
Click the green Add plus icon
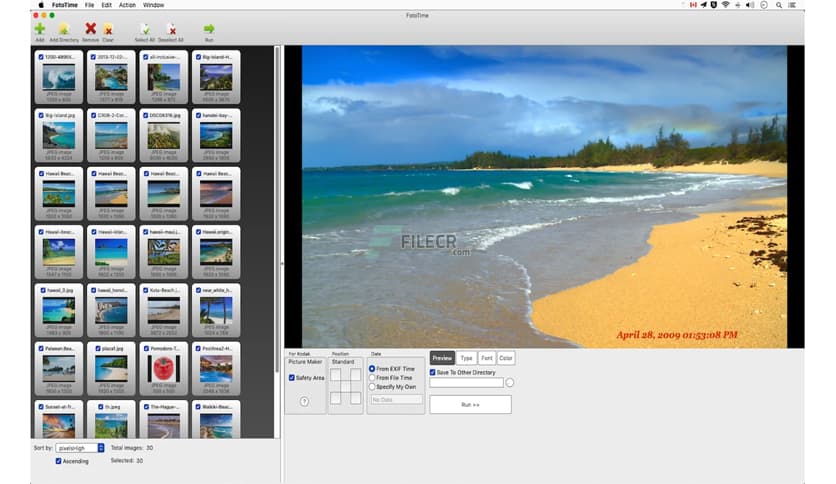[39, 29]
